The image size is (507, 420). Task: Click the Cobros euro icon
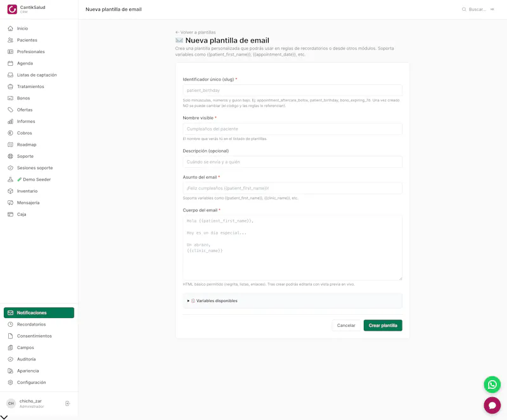point(10,133)
